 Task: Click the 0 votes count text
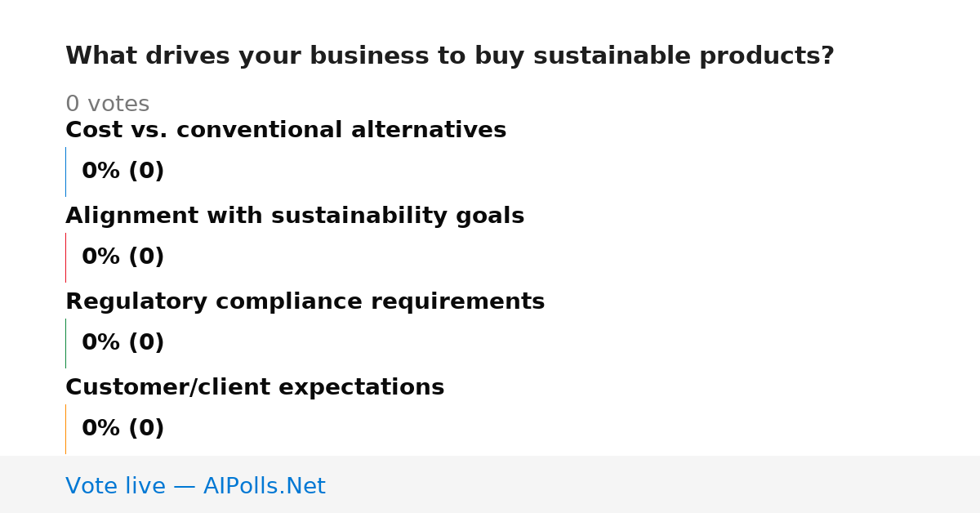coord(107,105)
